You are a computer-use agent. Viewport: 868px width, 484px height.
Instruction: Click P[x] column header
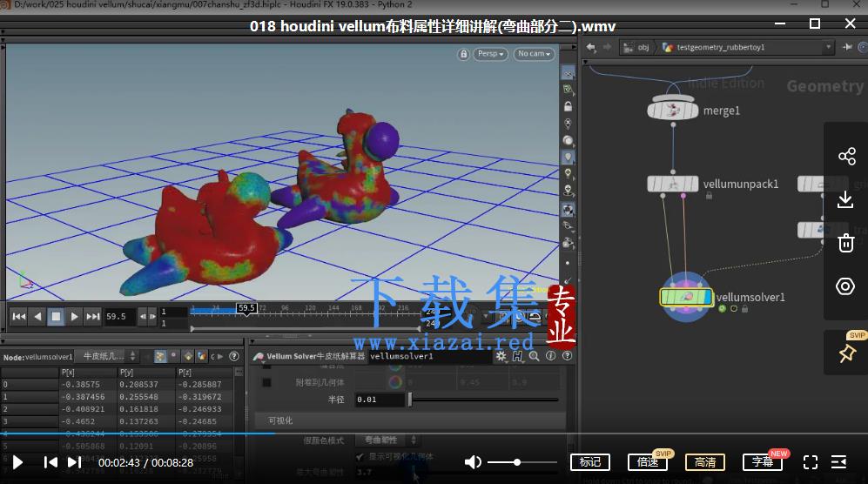(87, 372)
